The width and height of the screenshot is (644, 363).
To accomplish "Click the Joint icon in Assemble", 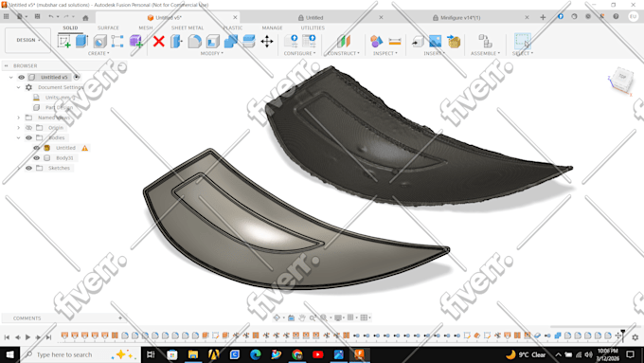I will [x=486, y=41].
